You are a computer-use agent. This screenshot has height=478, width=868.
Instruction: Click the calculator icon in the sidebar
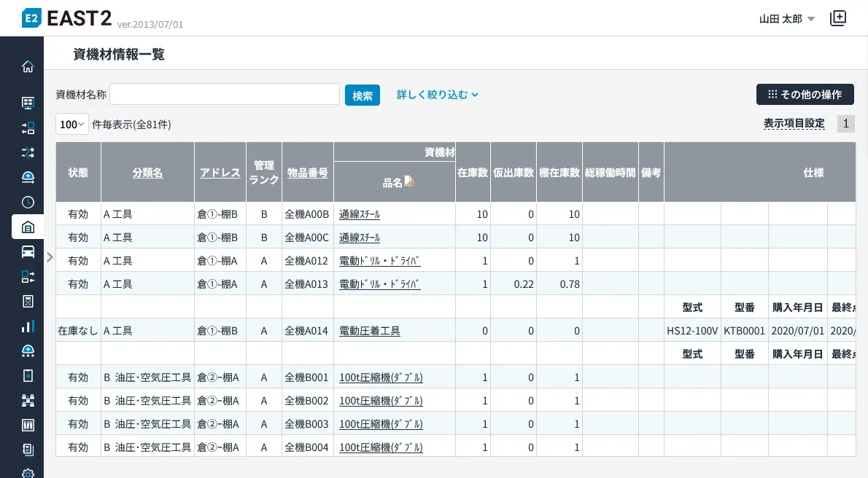click(x=28, y=301)
